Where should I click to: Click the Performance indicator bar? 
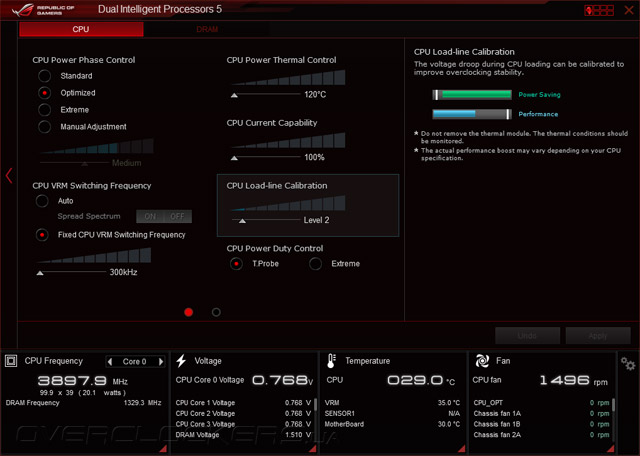(472, 114)
